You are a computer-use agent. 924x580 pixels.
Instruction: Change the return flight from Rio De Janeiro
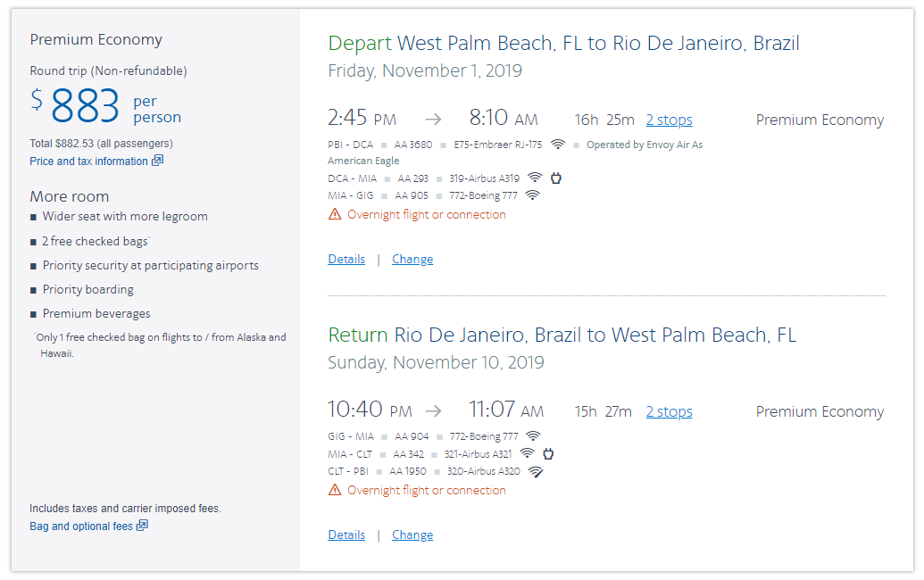tap(412, 534)
